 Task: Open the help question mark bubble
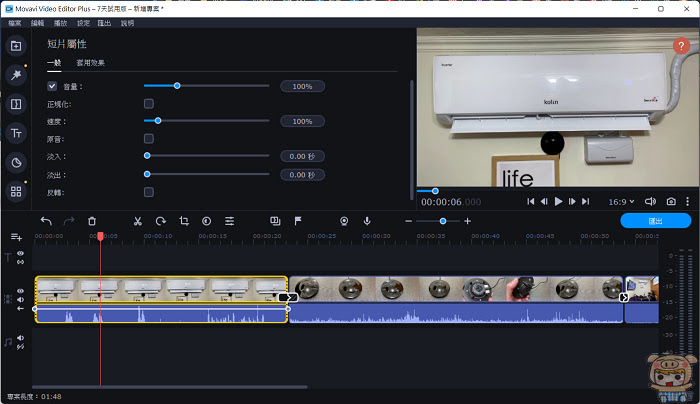(681, 46)
